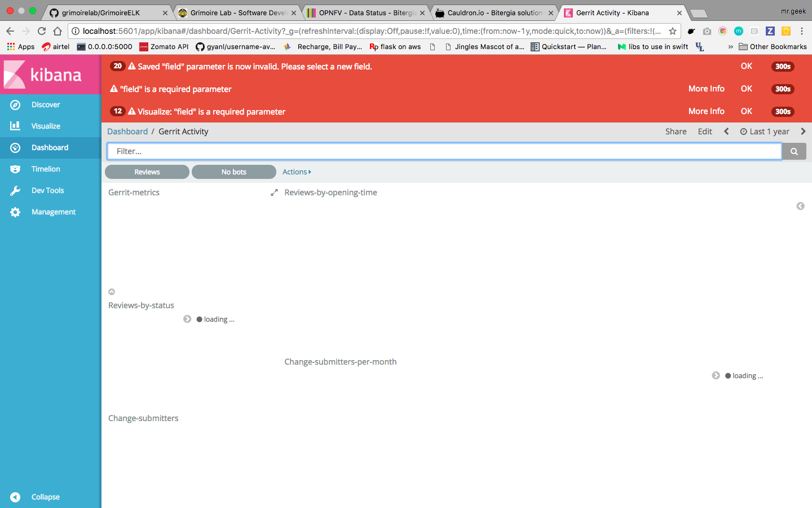Open the Dev Tools wrench icon
This screenshot has height=508, width=812.
pyautogui.click(x=15, y=191)
